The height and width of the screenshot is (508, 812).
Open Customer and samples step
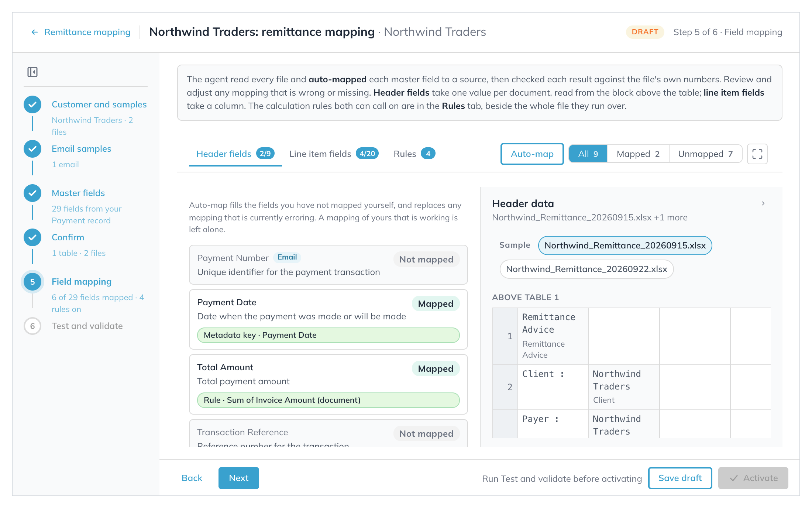(x=99, y=104)
